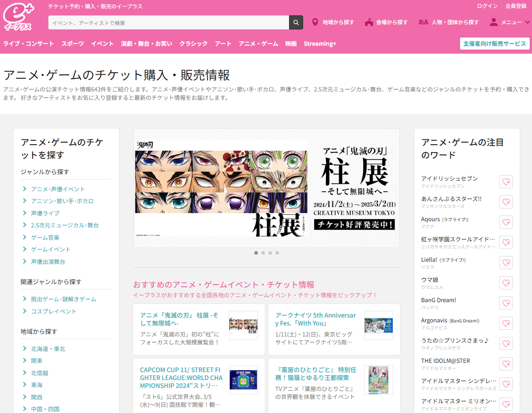Open 脱出ゲーム·謎解きゲーム related genre

point(64,299)
